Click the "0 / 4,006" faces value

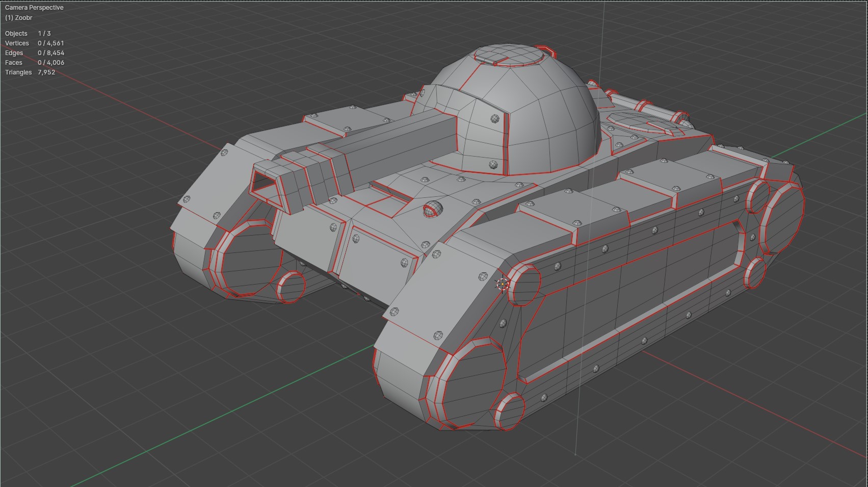pyautogui.click(x=51, y=62)
